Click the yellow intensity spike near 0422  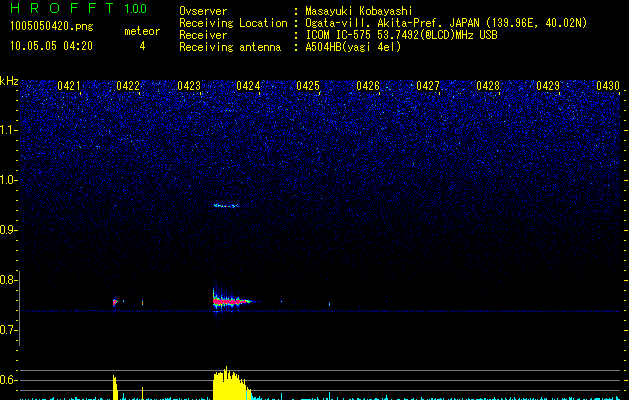pyautogui.click(x=115, y=388)
